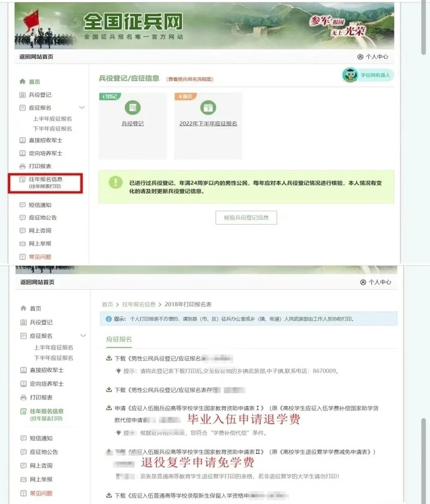
Task: Click 首页 in the breadcrumb
Action: point(107,304)
